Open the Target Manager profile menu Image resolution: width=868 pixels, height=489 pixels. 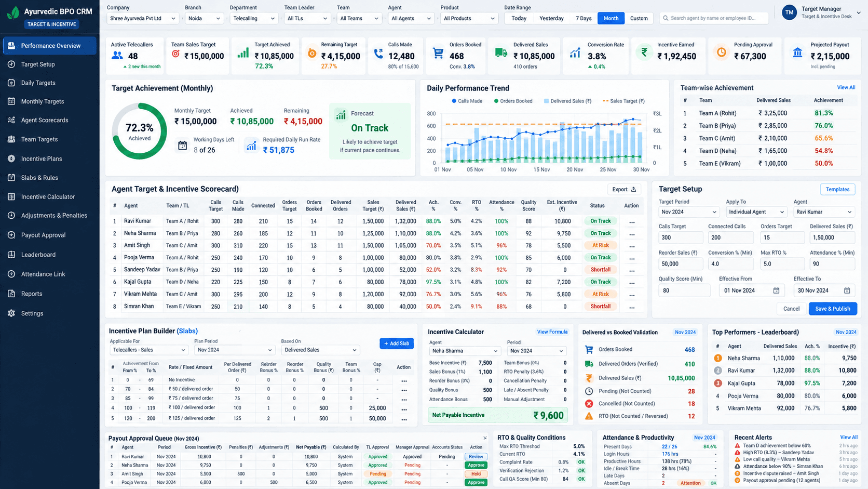pos(821,12)
